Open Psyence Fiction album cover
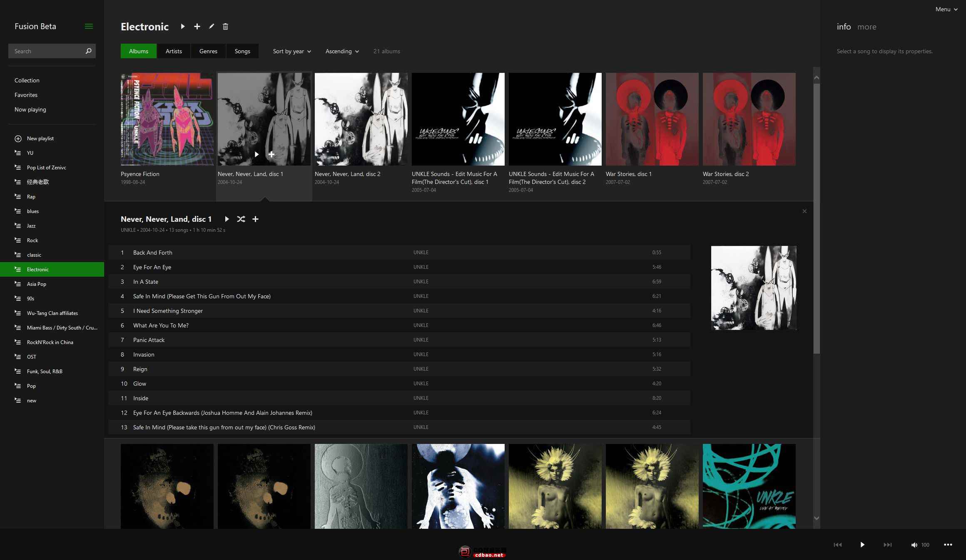This screenshot has height=560, width=966. 167,119
